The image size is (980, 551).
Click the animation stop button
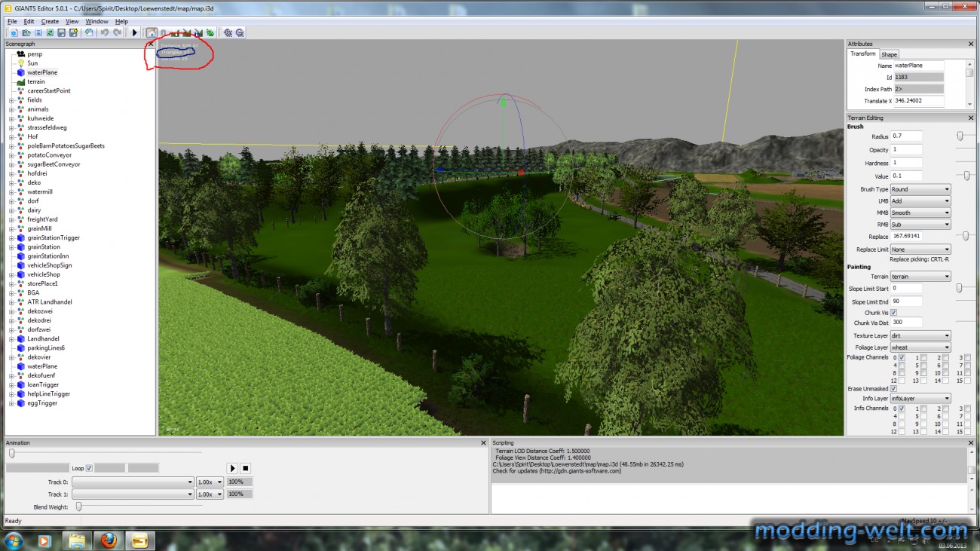click(x=246, y=468)
